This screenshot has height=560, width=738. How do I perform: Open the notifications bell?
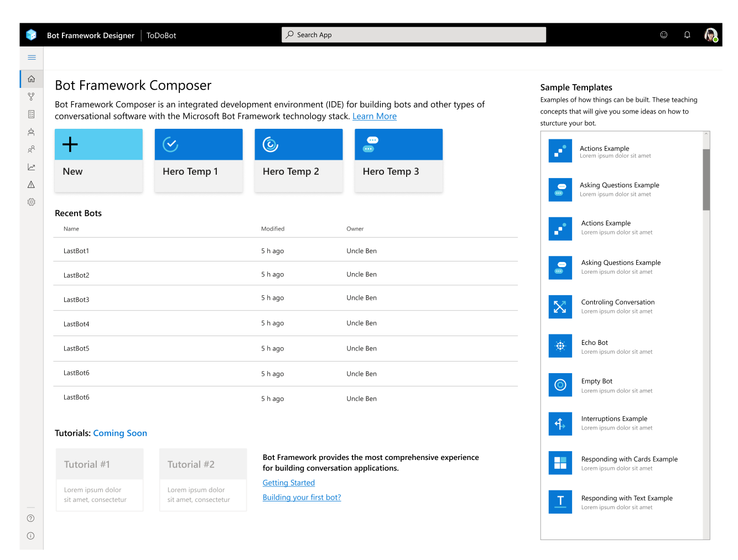coord(687,35)
